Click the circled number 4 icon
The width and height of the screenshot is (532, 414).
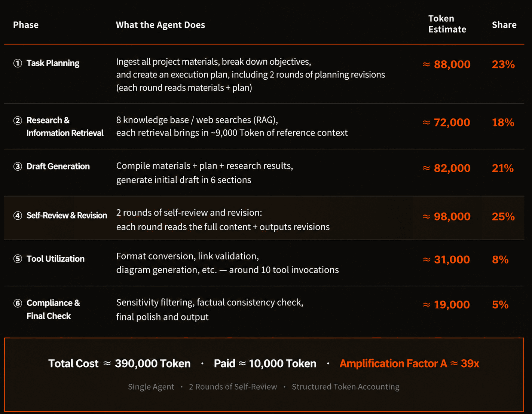pyautogui.click(x=18, y=216)
